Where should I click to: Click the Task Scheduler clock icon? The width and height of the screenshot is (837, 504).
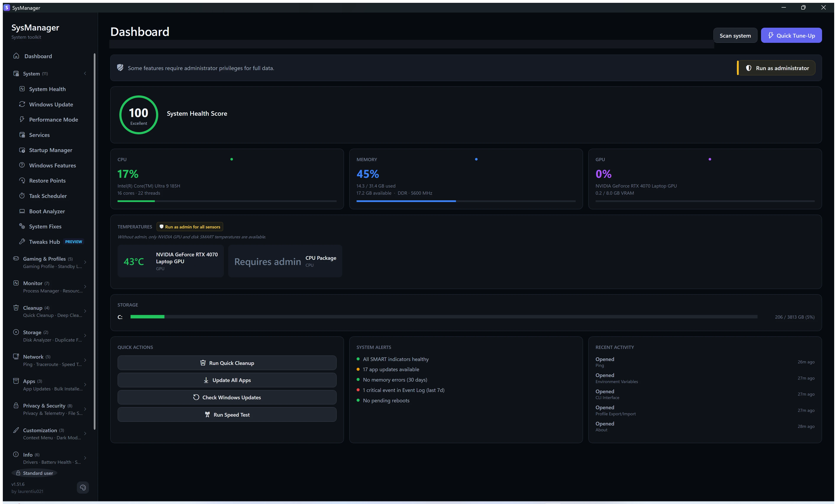22,196
